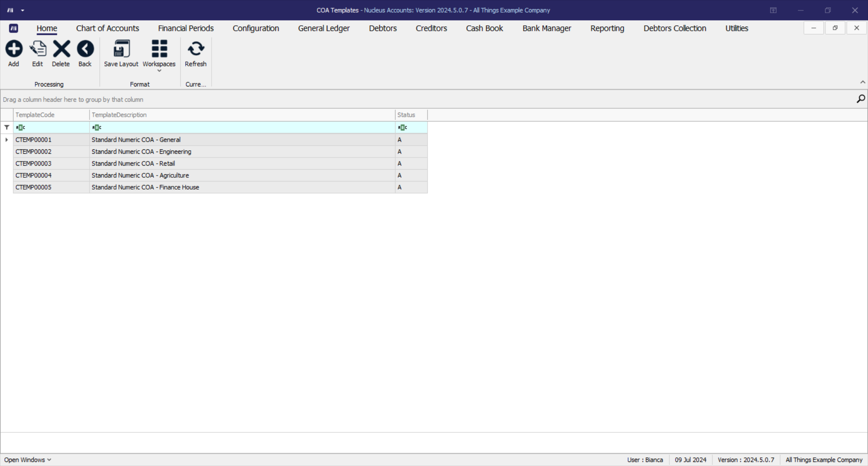
Task: Select the Creditors tab
Action: pyautogui.click(x=431, y=29)
